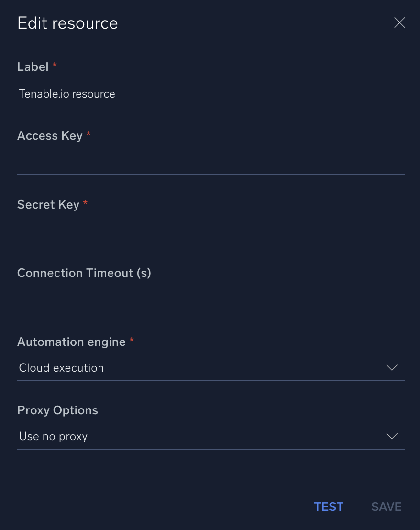
Task: Open the Cloud execution dropdown chevron
Action: pos(392,367)
